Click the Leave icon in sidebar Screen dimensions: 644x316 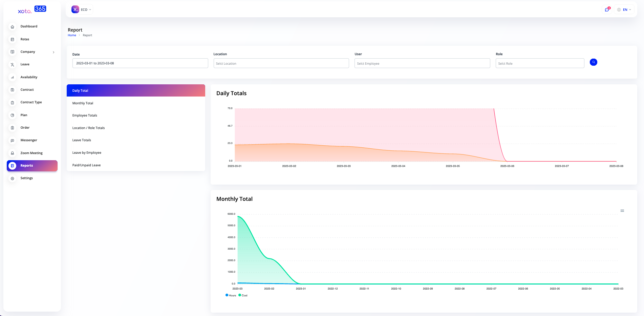pyautogui.click(x=13, y=65)
